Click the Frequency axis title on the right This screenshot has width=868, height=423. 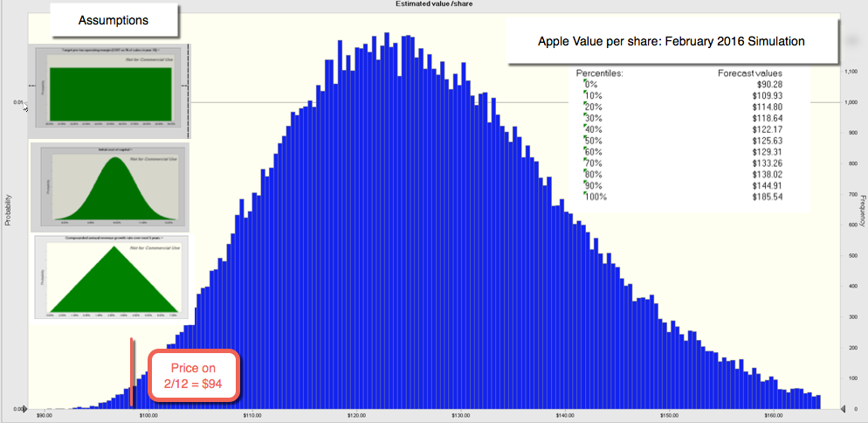(x=862, y=210)
